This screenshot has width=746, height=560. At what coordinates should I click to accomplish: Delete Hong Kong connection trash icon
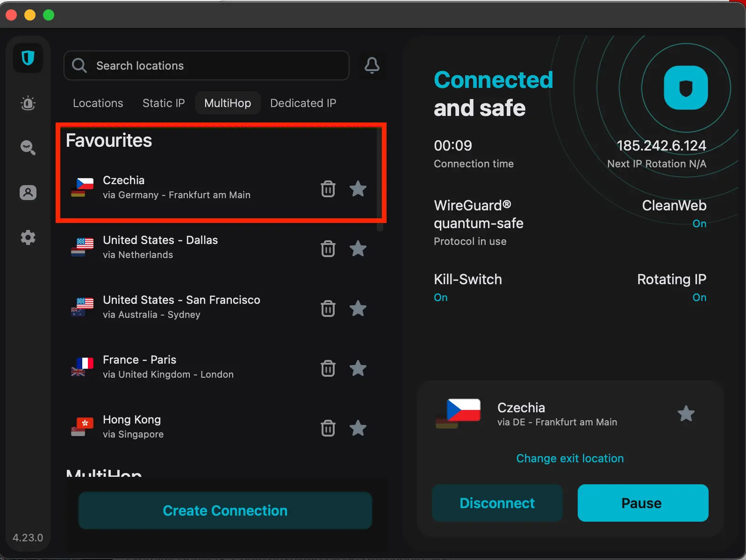click(328, 428)
